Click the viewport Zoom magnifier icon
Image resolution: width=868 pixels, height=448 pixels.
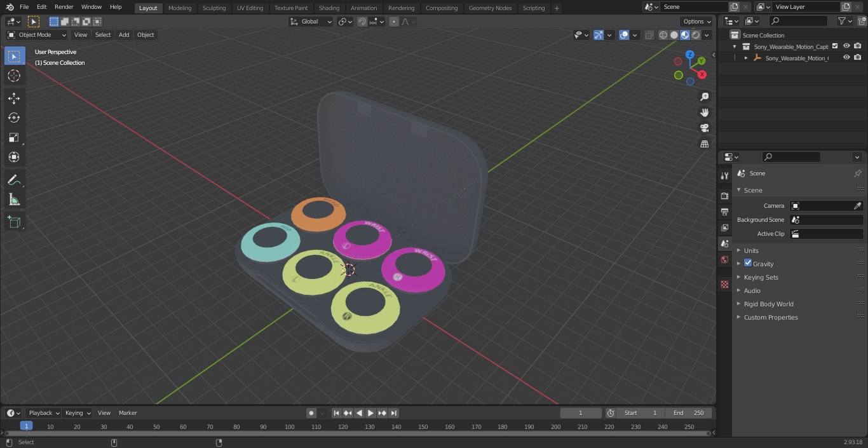click(704, 97)
